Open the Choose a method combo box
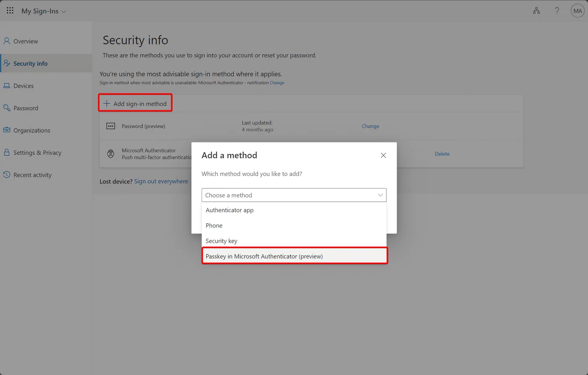The image size is (588, 375). click(294, 195)
